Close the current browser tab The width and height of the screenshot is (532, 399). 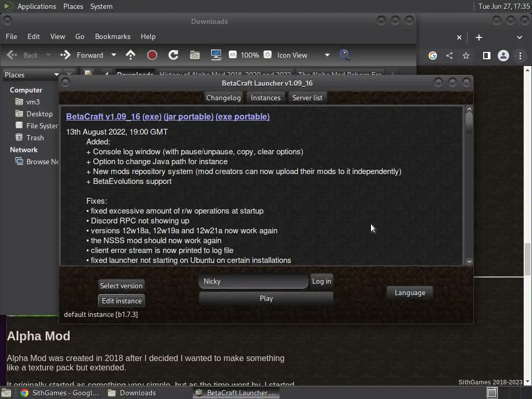coord(459,37)
